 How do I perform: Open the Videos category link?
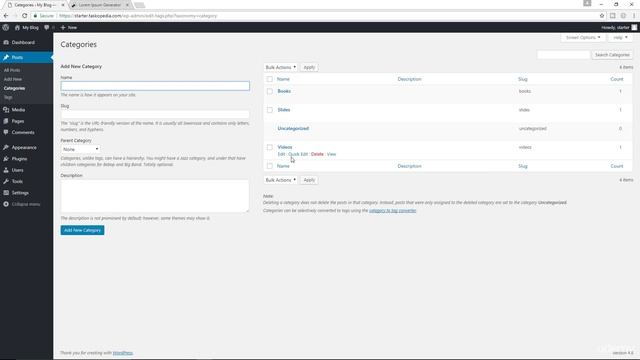285,147
